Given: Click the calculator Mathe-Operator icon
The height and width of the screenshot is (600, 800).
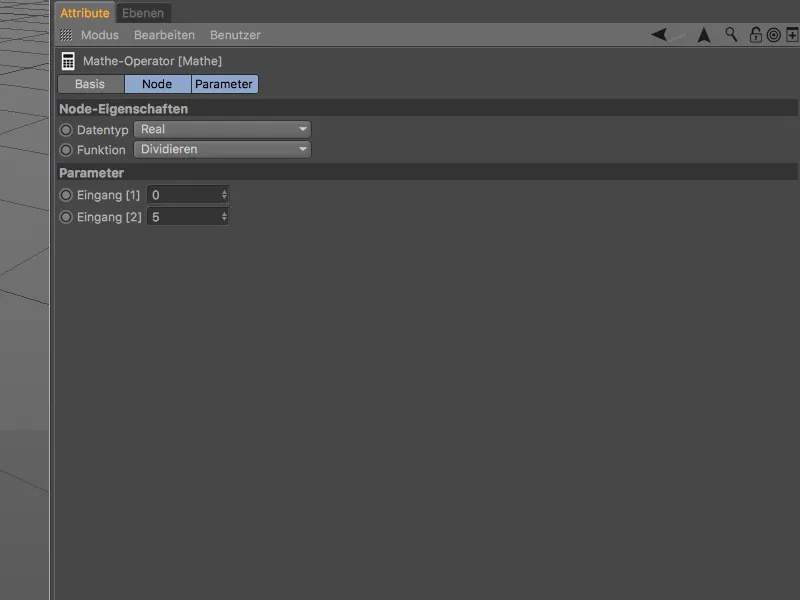Looking at the screenshot, I should 68,61.
